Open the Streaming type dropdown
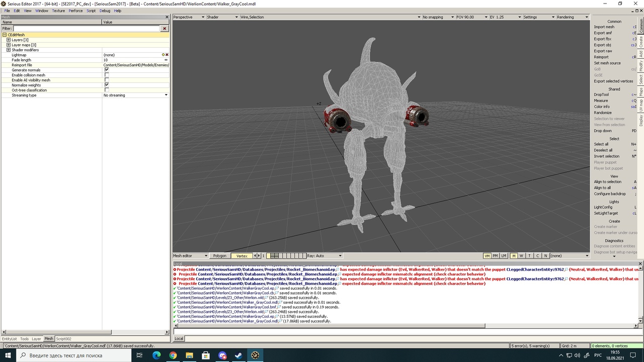Image resolution: width=644 pixels, height=362 pixels. pyautogui.click(x=166, y=95)
